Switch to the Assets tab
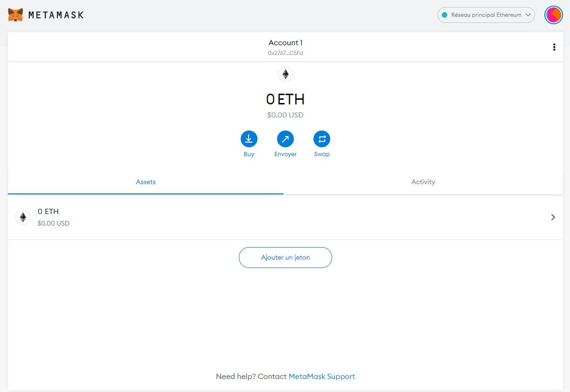Viewport: 570px width, 392px height. coord(146,182)
